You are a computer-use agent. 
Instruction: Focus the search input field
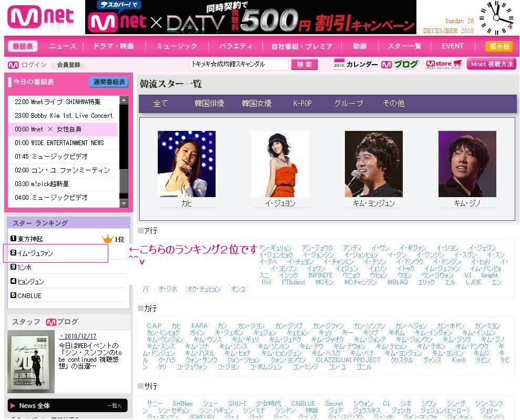click(x=239, y=64)
